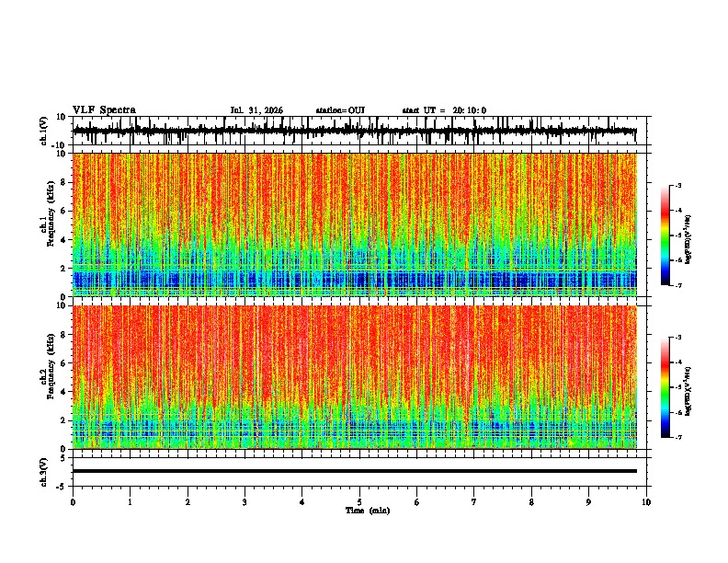Click inside the ch.2 spectrogram plot
728x563 pixels.
point(355,377)
